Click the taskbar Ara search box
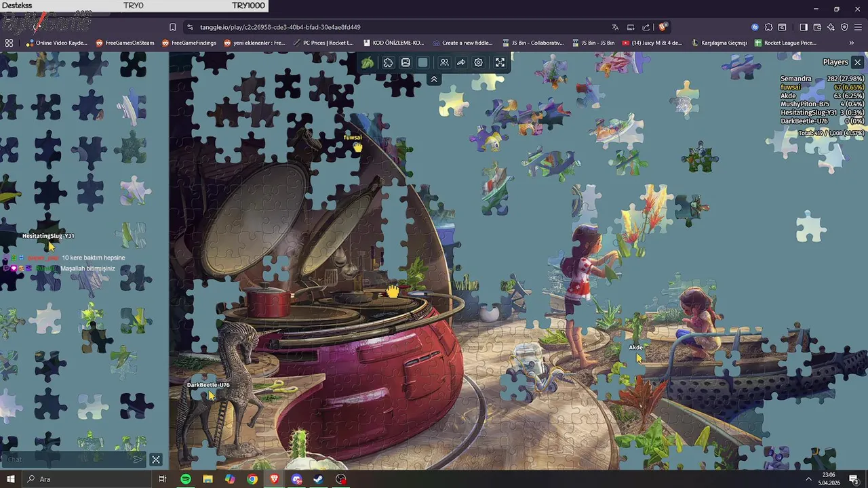The height and width of the screenshot is (488, 868). (x=87, y=479)
